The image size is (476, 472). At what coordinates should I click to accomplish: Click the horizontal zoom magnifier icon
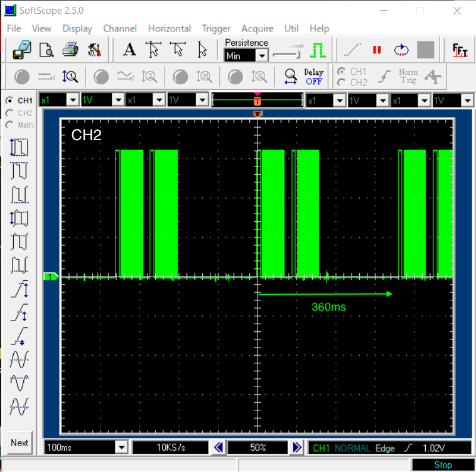(290, 77)
